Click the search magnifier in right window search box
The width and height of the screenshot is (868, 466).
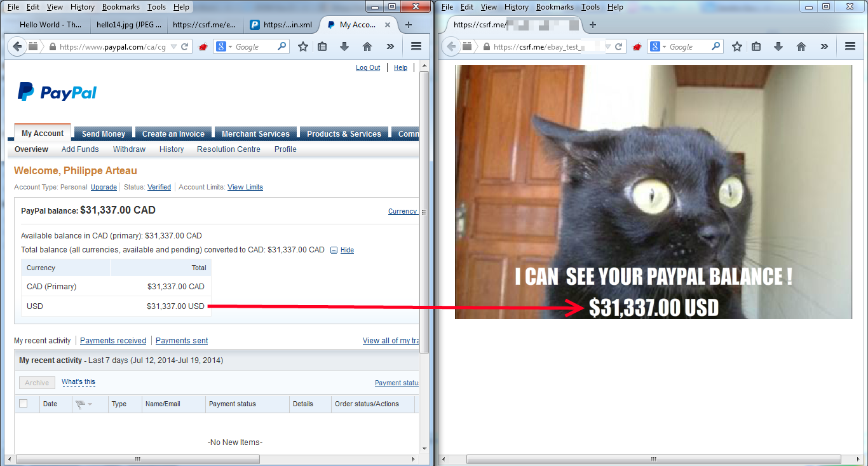coord(716,46)
